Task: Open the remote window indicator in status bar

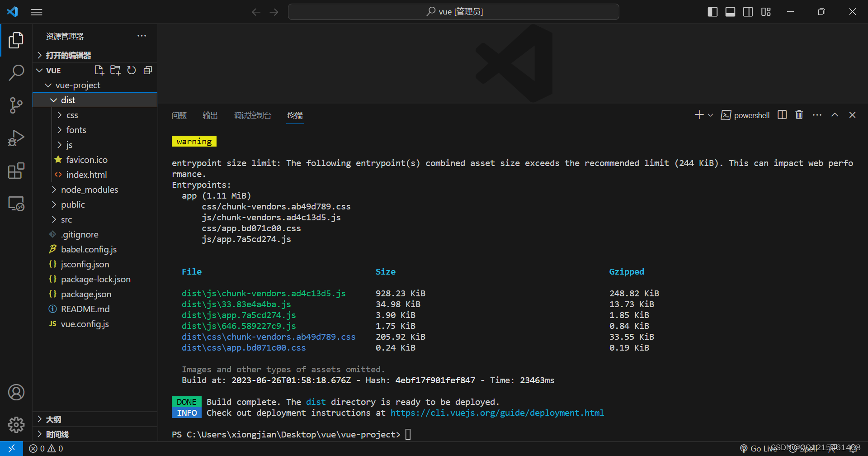Action: (x=12, y=449)
